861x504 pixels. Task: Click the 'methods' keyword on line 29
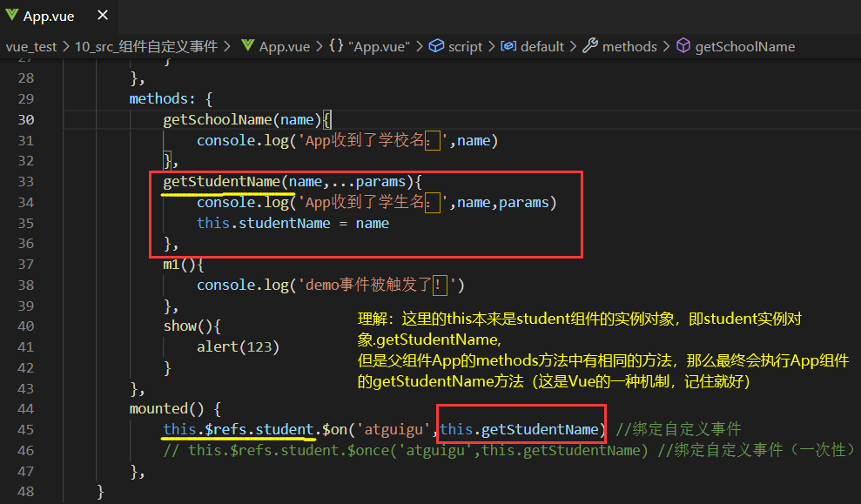point(158,99)
